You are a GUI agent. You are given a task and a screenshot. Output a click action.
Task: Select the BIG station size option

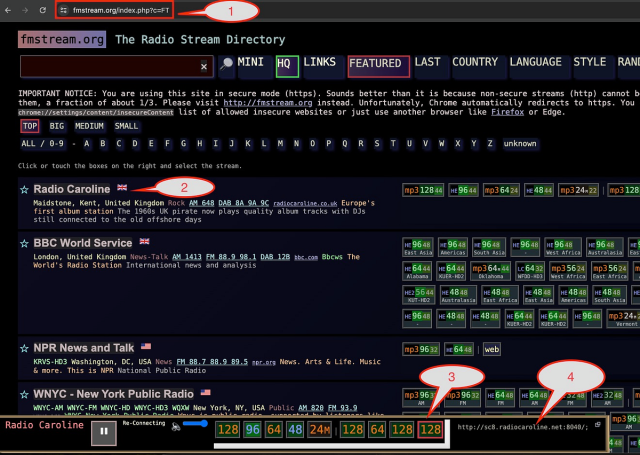click(56, 127)
